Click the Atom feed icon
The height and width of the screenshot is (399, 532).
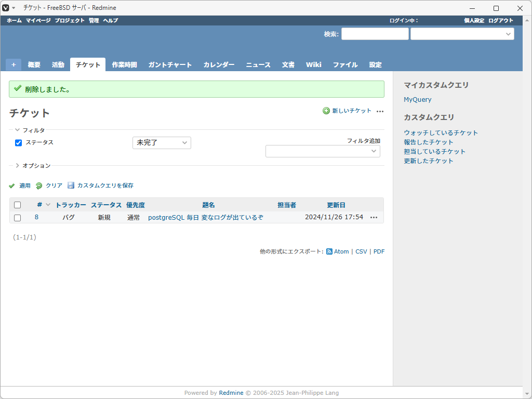pos(329,251)
